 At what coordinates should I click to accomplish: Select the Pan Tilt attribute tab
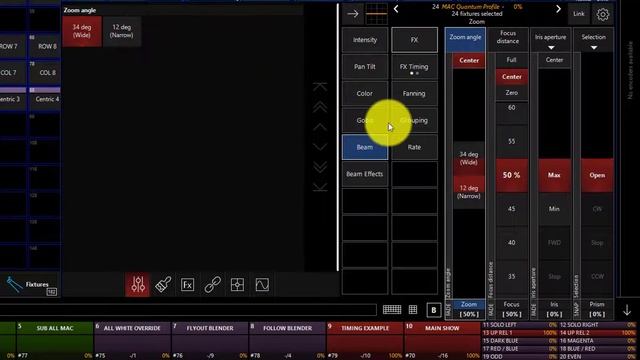365,67
